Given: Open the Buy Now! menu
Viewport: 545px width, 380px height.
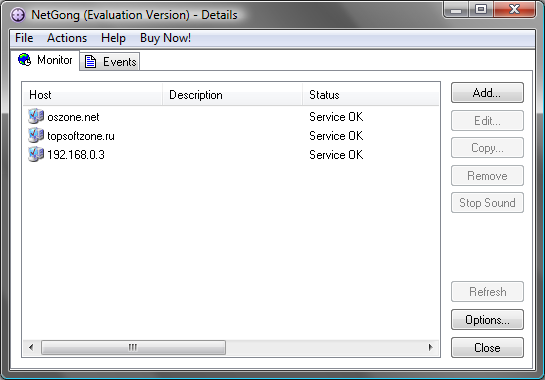Looking at the screenshot, I should tap(165, 38).
